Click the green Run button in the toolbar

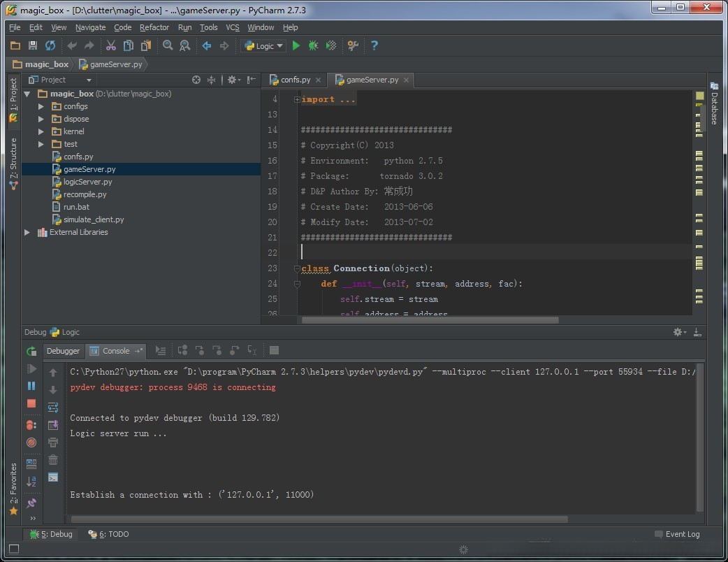point(296,45)
